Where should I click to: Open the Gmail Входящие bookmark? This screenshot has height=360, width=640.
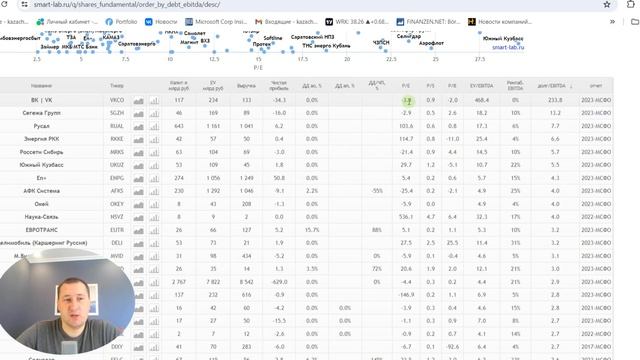(x=286, y=22)
